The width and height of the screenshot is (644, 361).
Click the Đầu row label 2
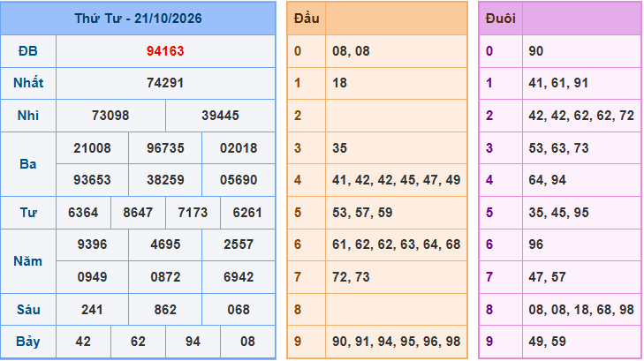pyautogui.click(x=298, y=116)
